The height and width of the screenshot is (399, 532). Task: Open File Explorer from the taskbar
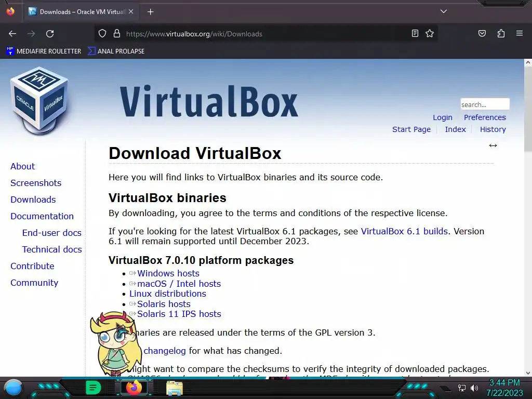click(175, 388)
